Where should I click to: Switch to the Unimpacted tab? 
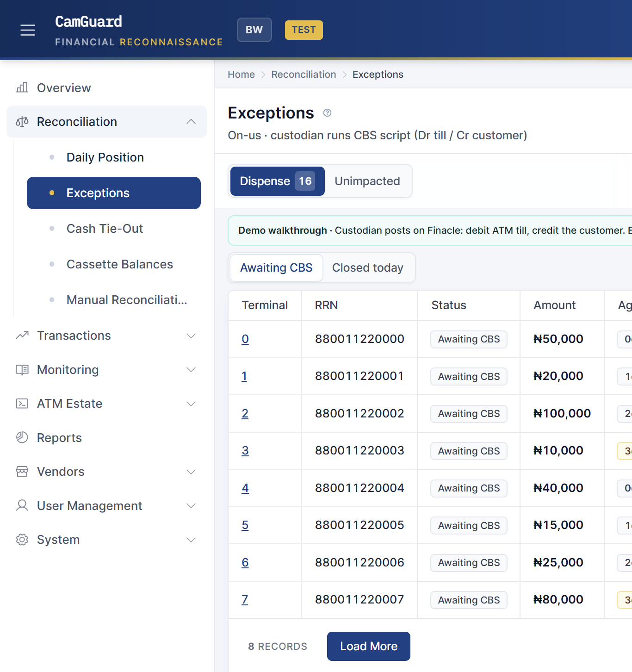point(367,181)
